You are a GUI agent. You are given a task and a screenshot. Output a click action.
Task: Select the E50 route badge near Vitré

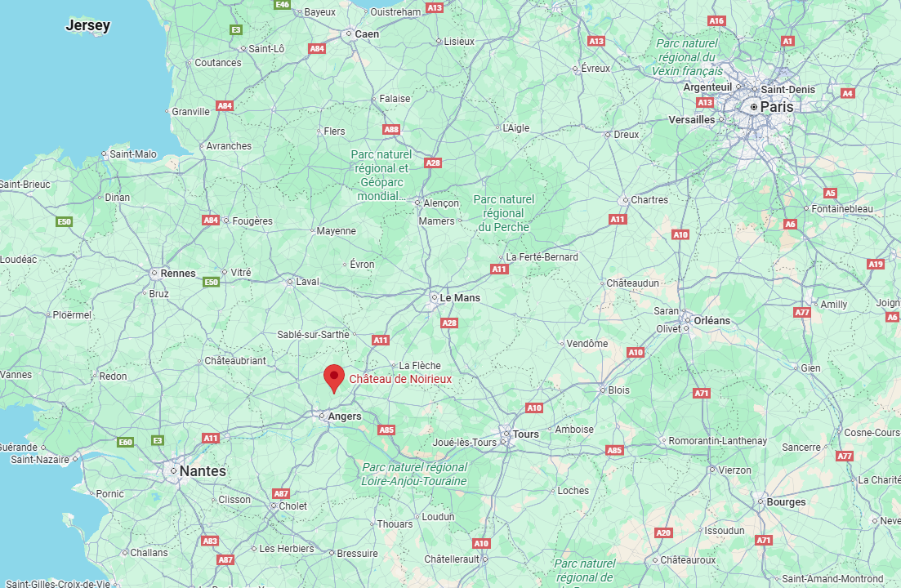(212, 282)
